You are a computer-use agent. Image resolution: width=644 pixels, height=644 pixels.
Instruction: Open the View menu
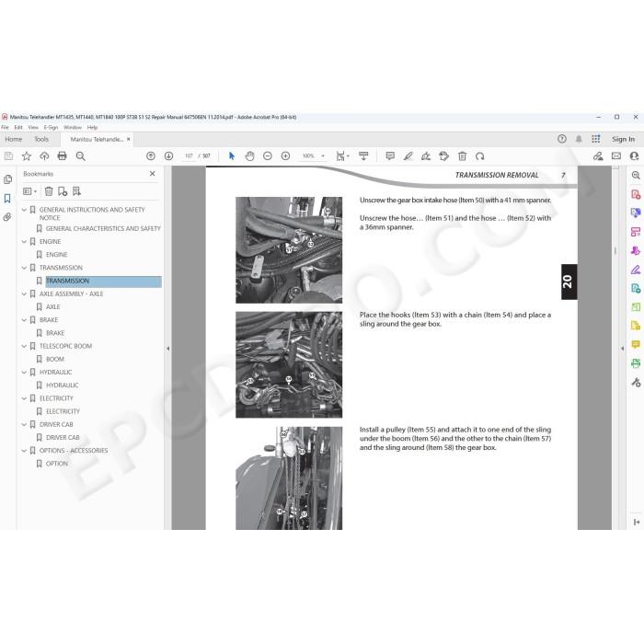coord(33,128)
